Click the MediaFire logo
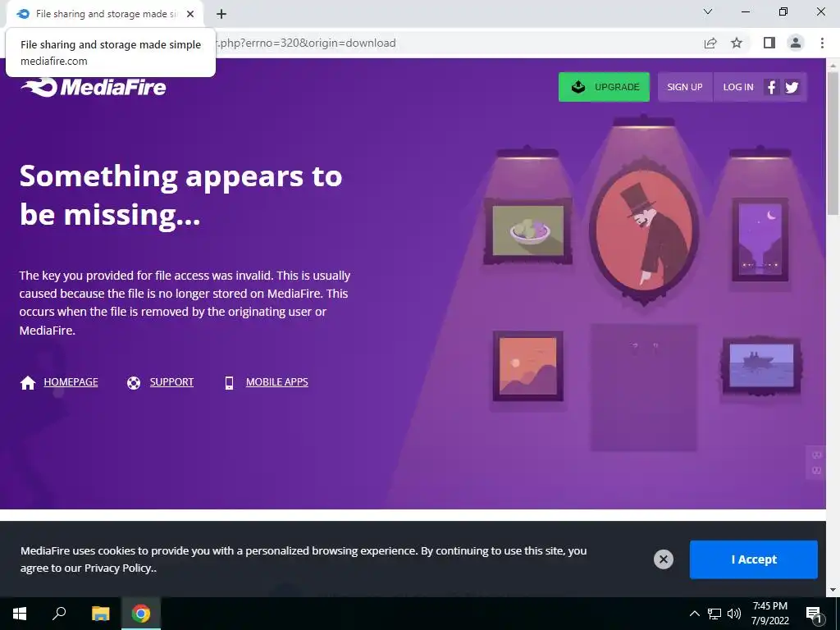Screen dimensions: 840x630 94,87
